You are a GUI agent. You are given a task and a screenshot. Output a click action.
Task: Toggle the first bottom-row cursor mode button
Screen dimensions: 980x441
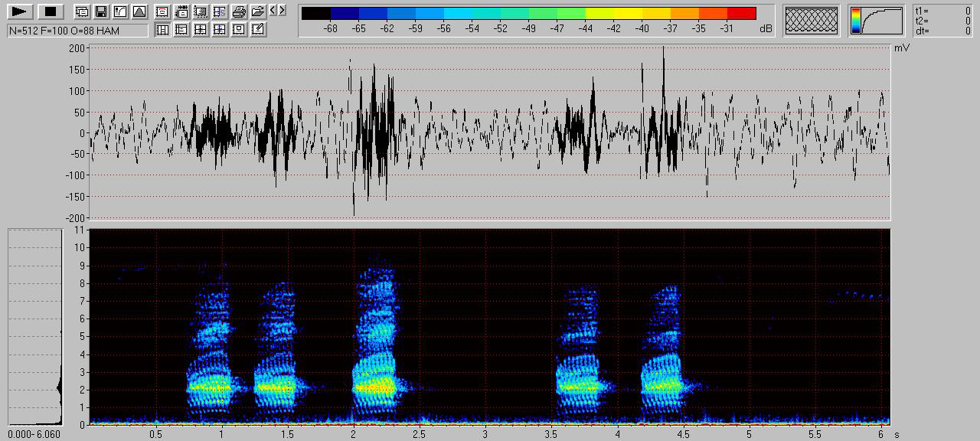click(x=162, y=29)
